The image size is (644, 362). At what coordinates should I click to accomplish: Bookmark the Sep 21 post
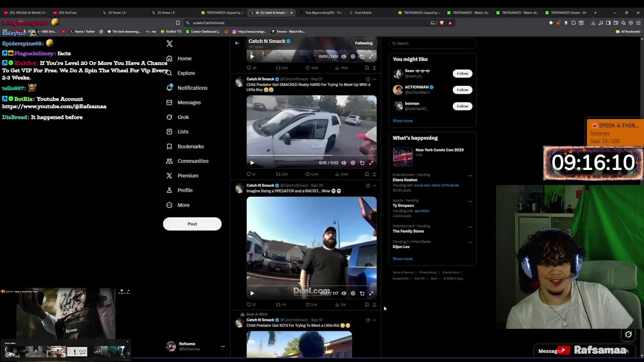click(367, 174)
